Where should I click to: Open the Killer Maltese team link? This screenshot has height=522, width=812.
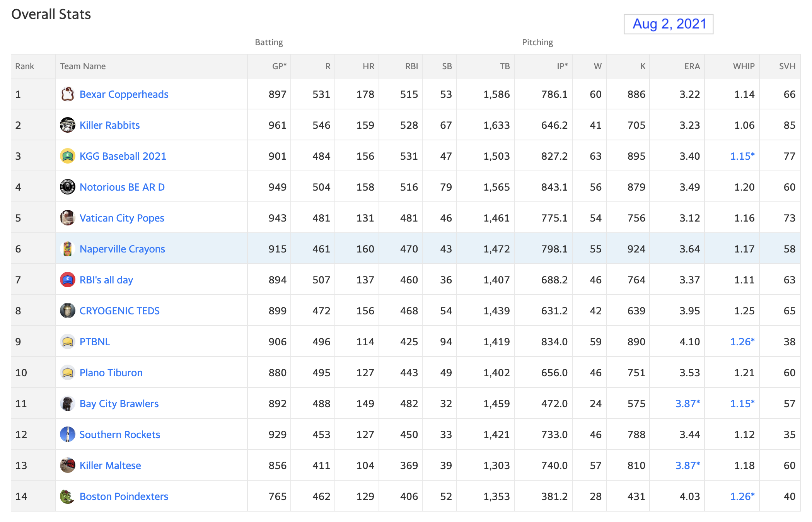[x=110, y=466]
